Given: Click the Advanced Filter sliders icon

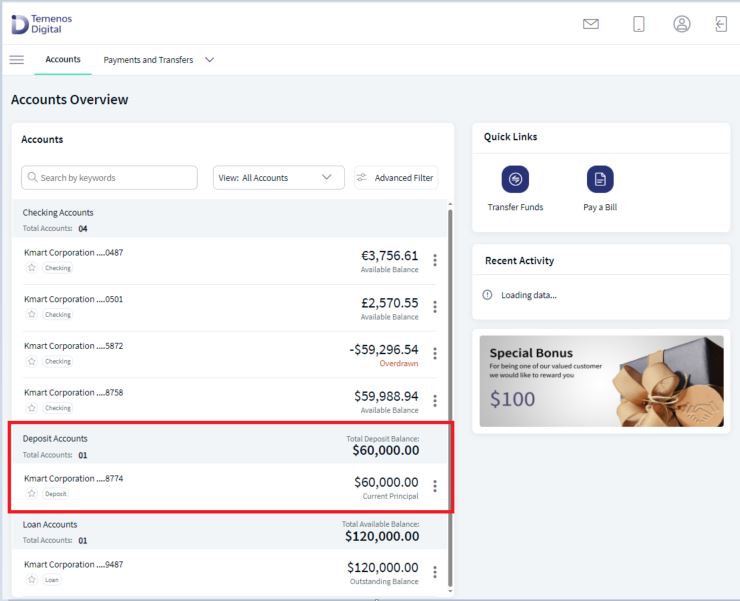Looking at the screenshot, I should 362,178.
